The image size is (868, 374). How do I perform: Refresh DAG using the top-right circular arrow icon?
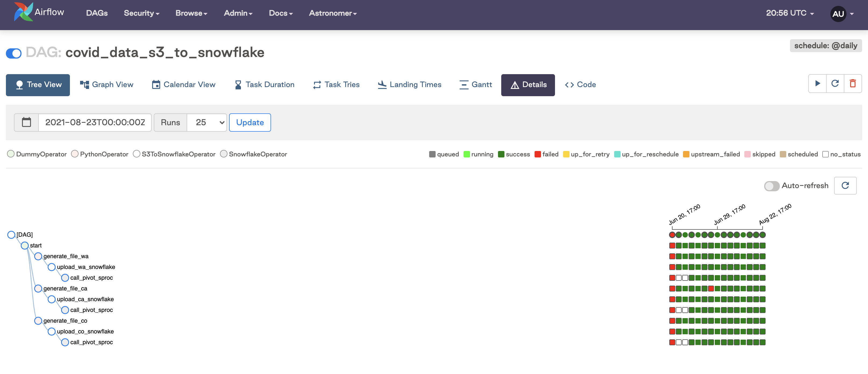pos(835,84)
